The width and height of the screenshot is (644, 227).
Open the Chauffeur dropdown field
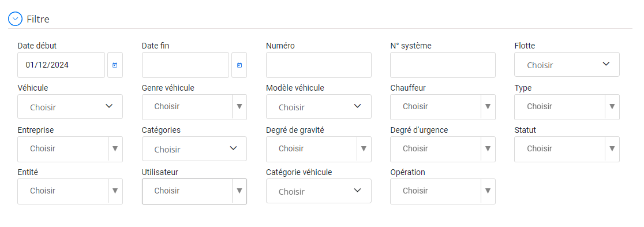443,107
